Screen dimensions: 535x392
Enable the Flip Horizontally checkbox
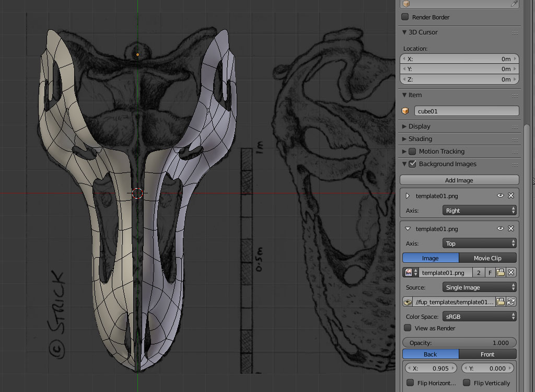click(x=410, y=383)
